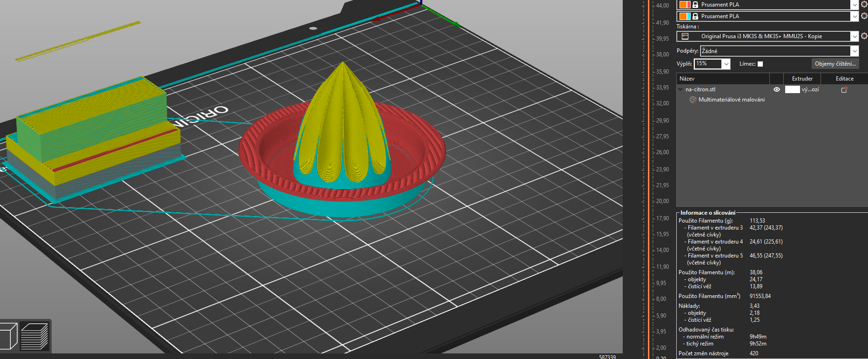Open the red-swatch Prusament PLA filament dropdown
The height and width of the screenshot is (359, 868).
pyautogui.click(x=855, y=5)
